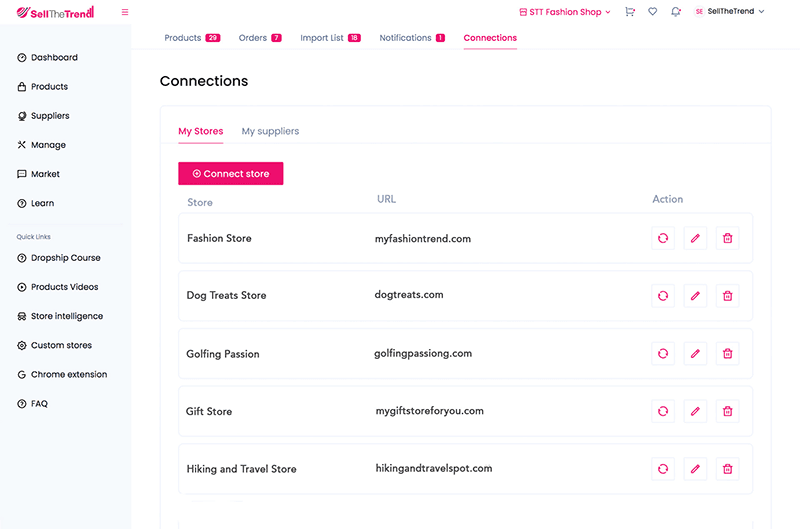Edit the Dog Treats Store entry
Image resolution: width=800 pixels, height=529 pixels.
[x=695, y=296]
